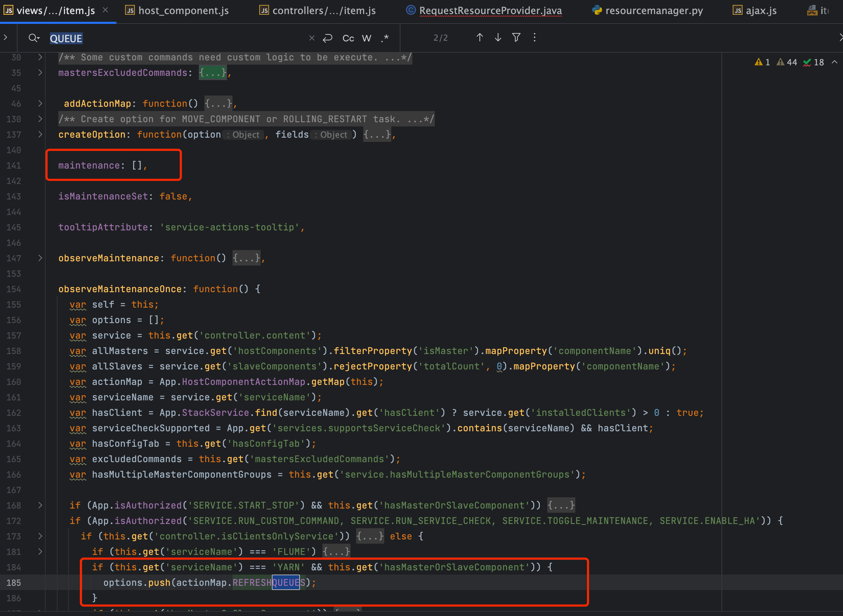Collapse the inspections widget arrow
This screenshot has width=843, height=616.
[x=835, y=62]
